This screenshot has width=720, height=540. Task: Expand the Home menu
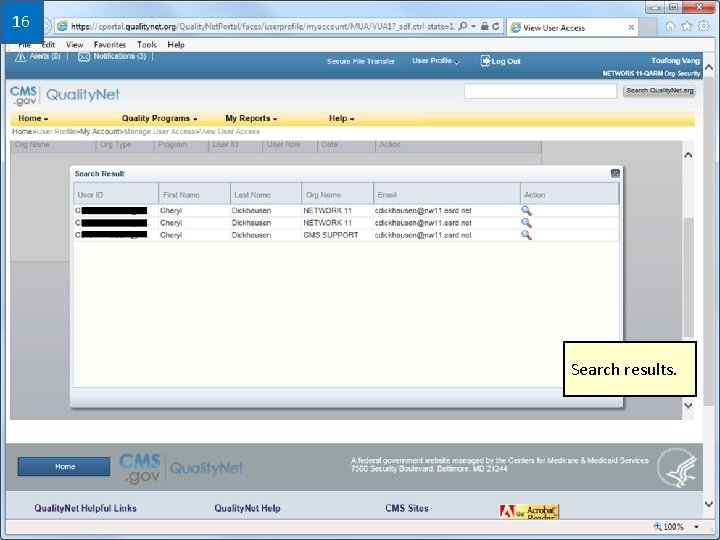pyautogui.click(x=33, y=118)
